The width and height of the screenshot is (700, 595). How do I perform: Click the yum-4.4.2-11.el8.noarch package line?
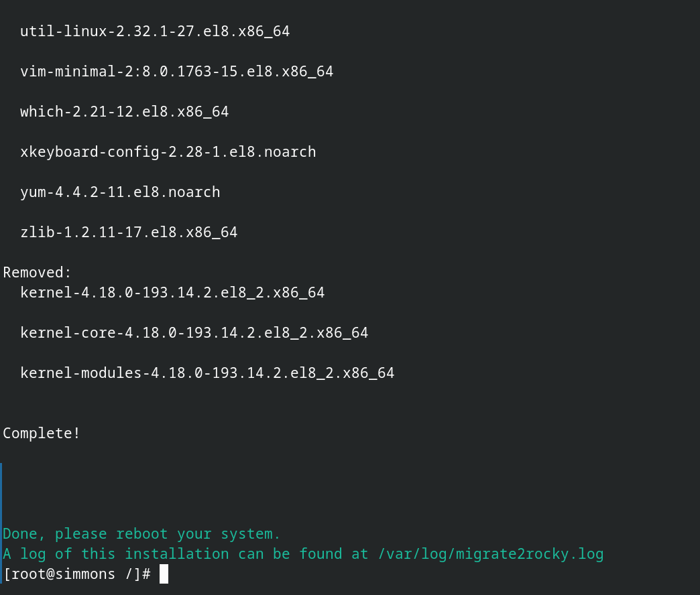(120, 192)
